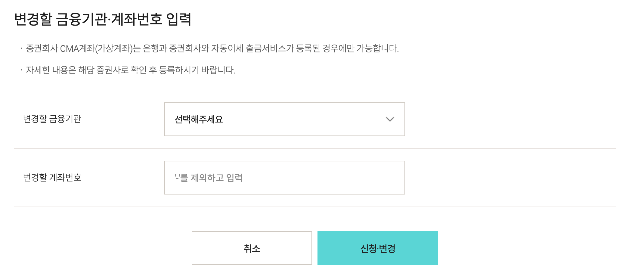Screen dimensions: 644x277
Task: Click 계좌번호 in the page heading
Action: (x=137, y=19)
